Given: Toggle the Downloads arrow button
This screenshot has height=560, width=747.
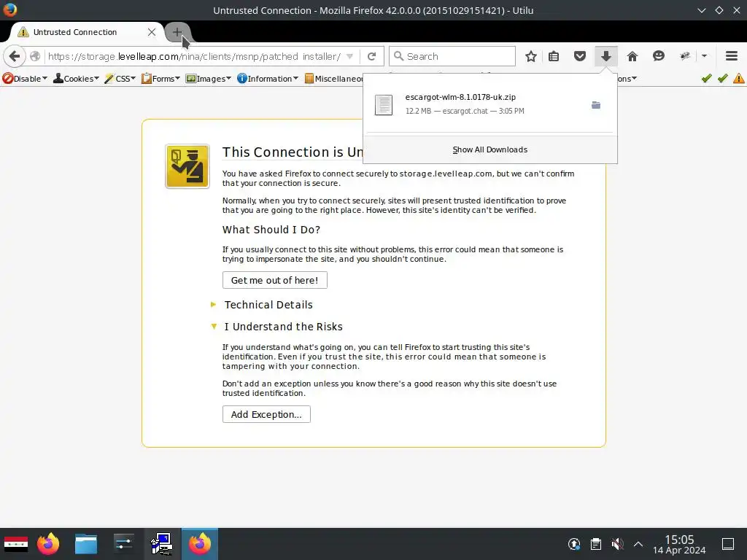Looking at the screenshot, I should tap(606, 56).
